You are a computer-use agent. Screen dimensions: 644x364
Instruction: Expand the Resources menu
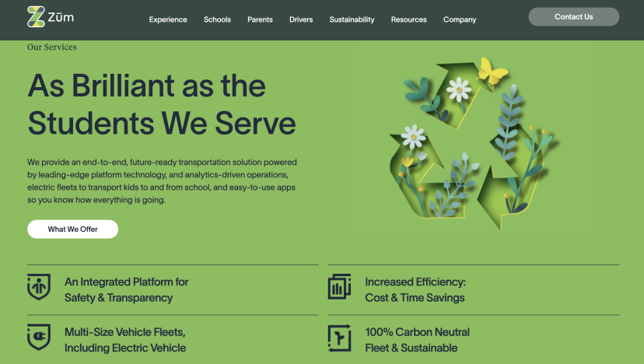click(408, 19)
